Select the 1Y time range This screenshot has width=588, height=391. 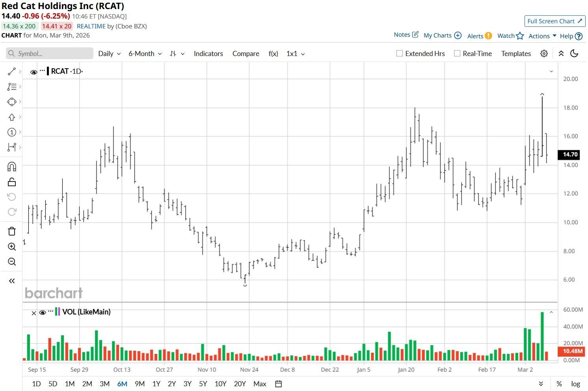(156, 384)
